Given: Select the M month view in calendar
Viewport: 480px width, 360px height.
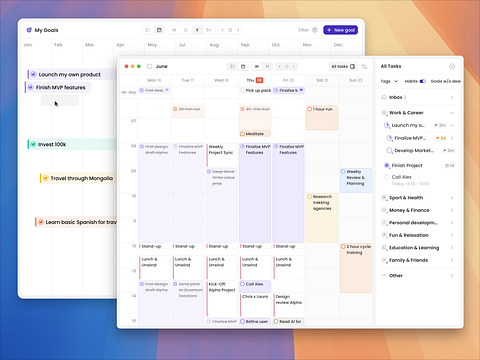Looking at the screenshot, I should tap(267, 67).
